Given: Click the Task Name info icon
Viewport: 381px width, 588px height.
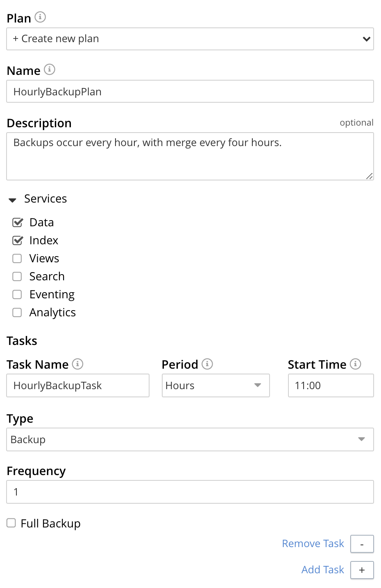Looking at the screenshot, I should point(77,364).
